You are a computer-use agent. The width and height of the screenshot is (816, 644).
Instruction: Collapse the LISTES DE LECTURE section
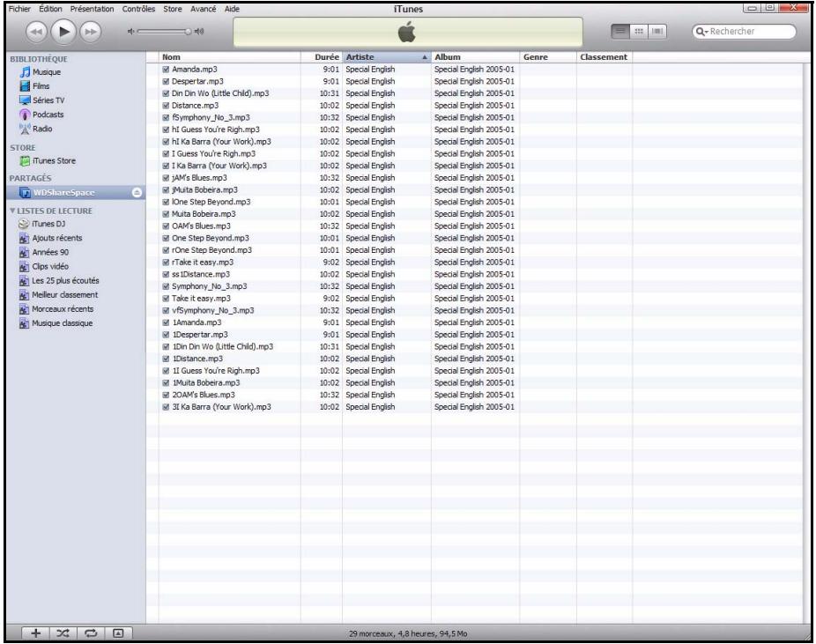12,211
